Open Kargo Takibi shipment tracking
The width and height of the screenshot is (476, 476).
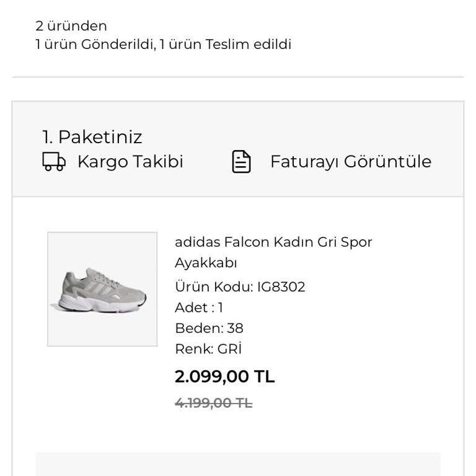coord(130,162)
